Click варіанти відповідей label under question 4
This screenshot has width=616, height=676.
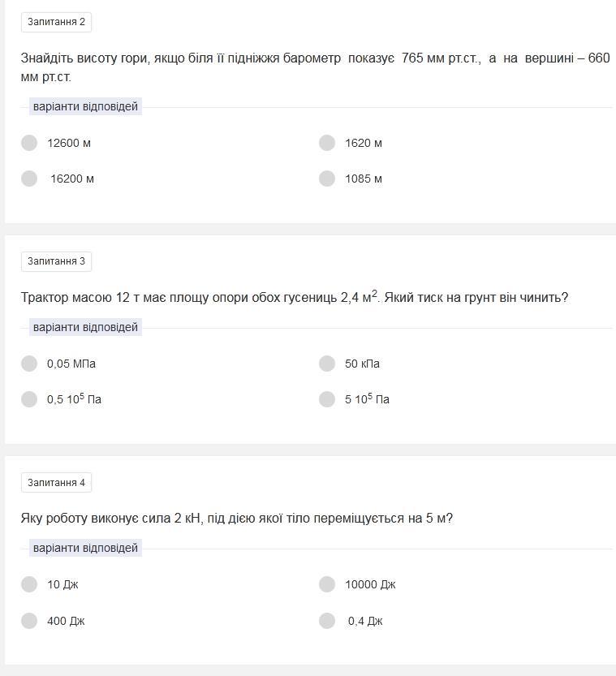[x=85, y=548]
